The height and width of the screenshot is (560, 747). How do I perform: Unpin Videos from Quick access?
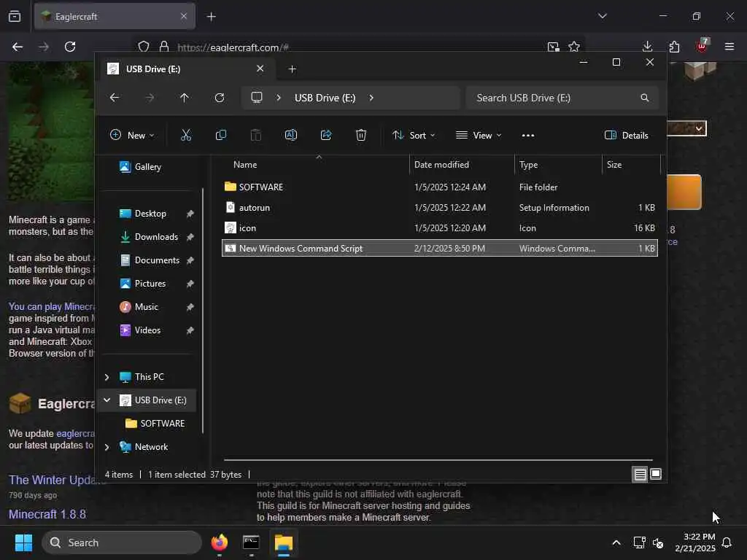click(190, 330)
